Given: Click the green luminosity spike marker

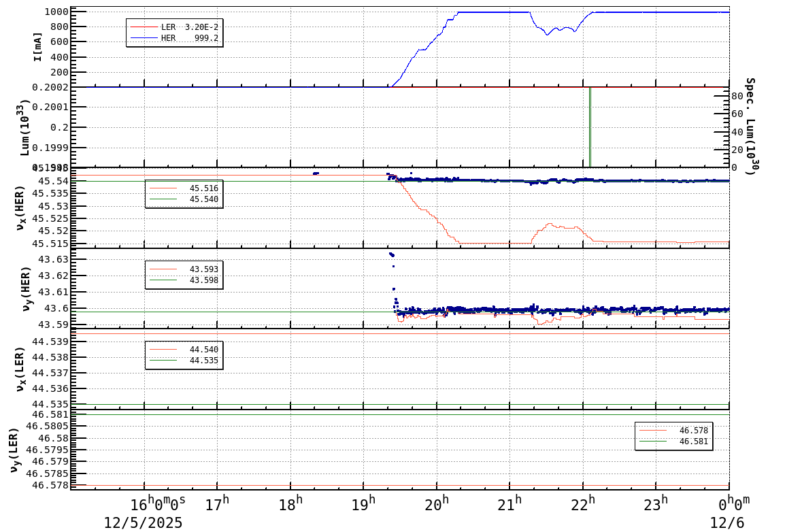Looking at the screenshot, I should (590, 129).
